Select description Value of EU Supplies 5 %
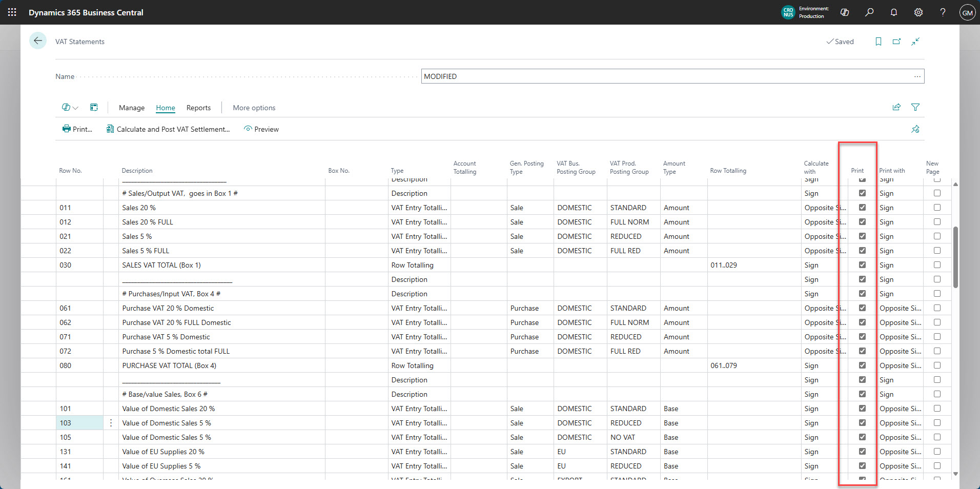This screenshot has height=489, width=980. click(161, 466)
